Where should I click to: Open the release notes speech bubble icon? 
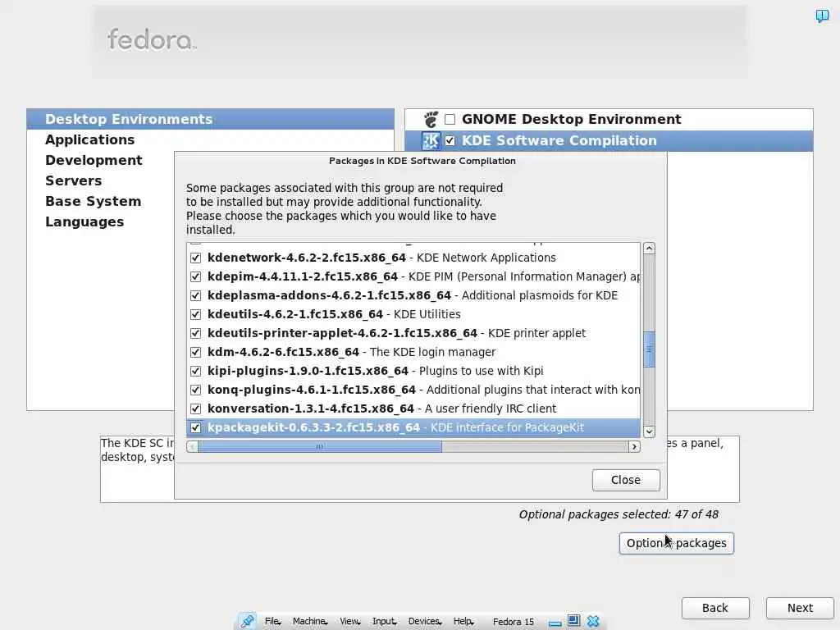point(822,16)
